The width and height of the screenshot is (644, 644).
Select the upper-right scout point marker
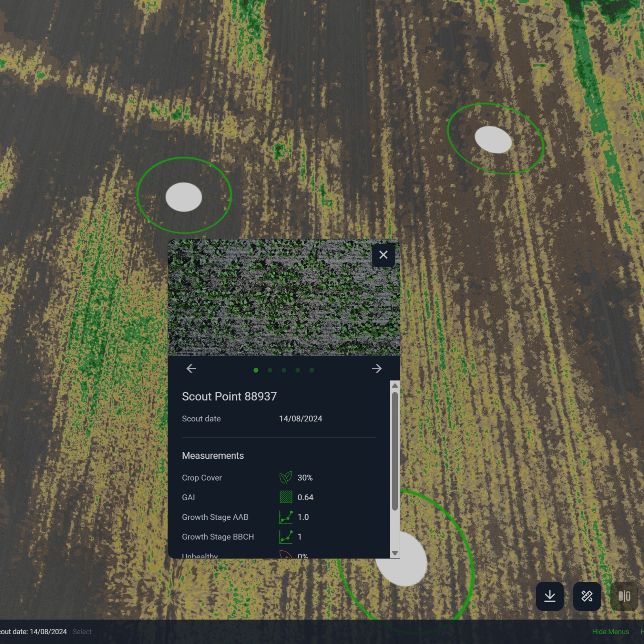point(493,140)
